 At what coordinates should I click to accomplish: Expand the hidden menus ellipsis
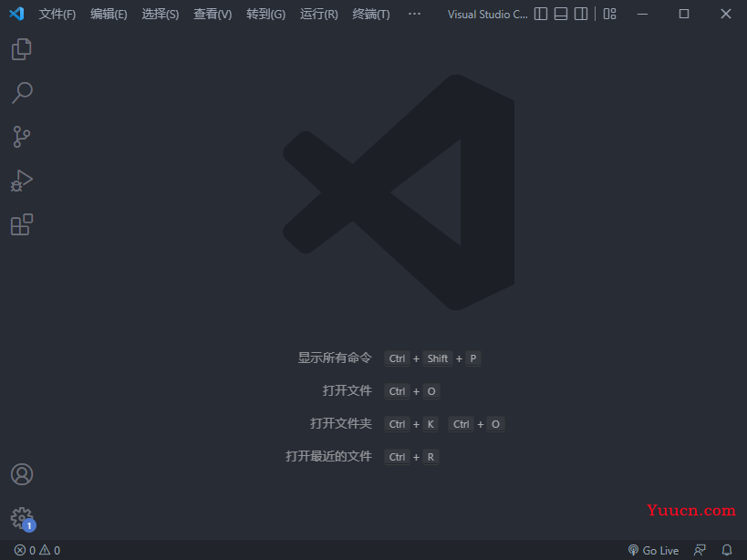tap(414, 14)
